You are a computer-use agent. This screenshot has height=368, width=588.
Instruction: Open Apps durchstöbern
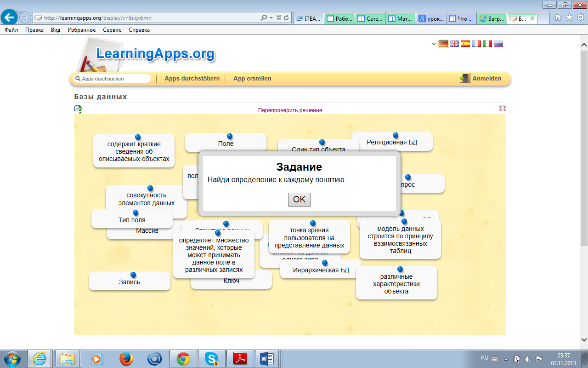[192, 79]
